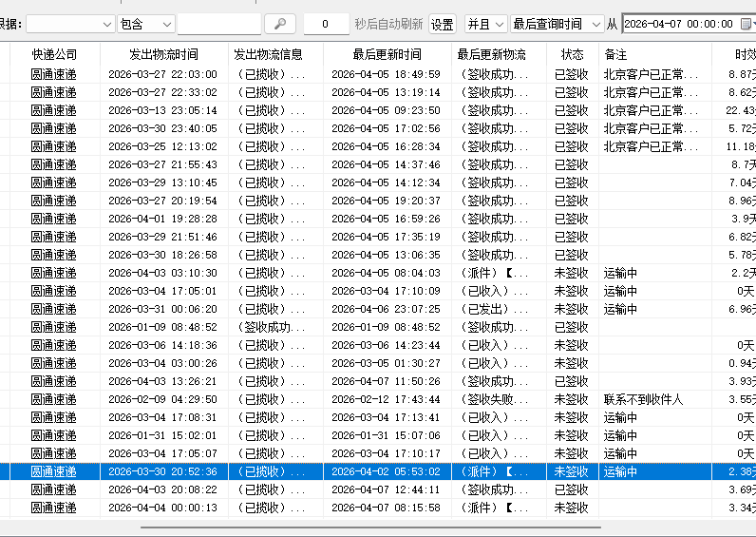The image size is (756, 537).
Task: Open the 包含 condition dropdown
Action: coord(146,24)
